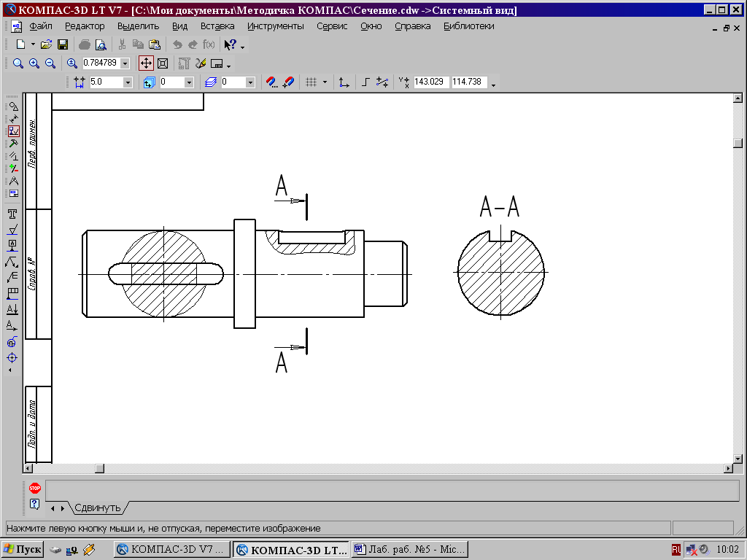This screenshot has height=560, width=747.
Task: Open the Редактор menu
Action: click(85, 26)
